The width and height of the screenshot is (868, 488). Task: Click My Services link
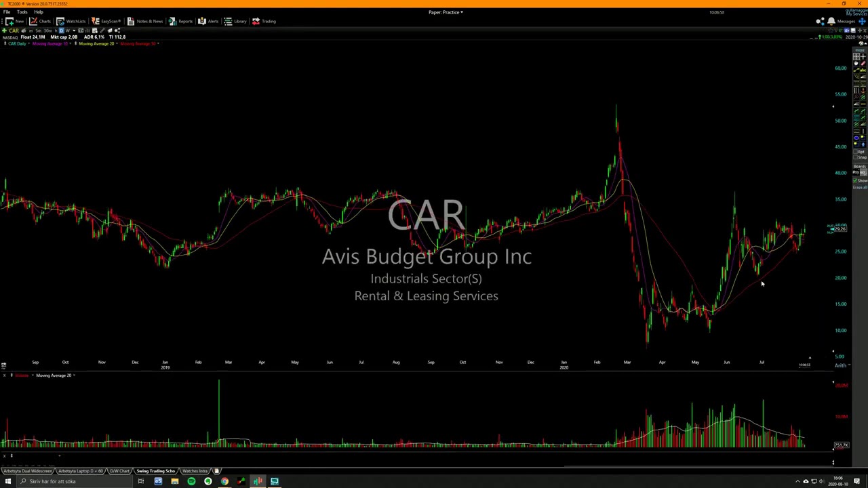[856, 14]
